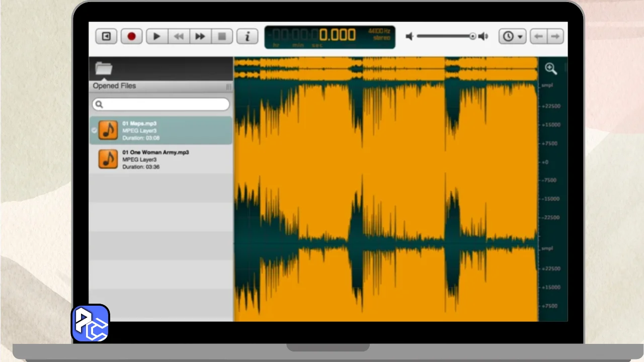This screenshot has width=644, height=362.
Task: Click the rewind button
Action: tap(179, 36)
